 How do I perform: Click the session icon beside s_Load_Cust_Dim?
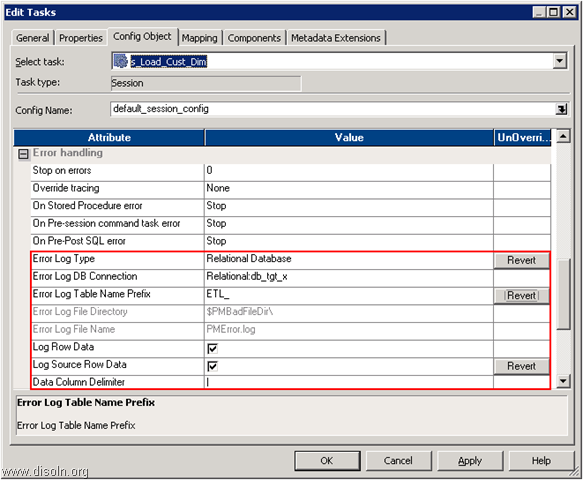coord(120,61)
